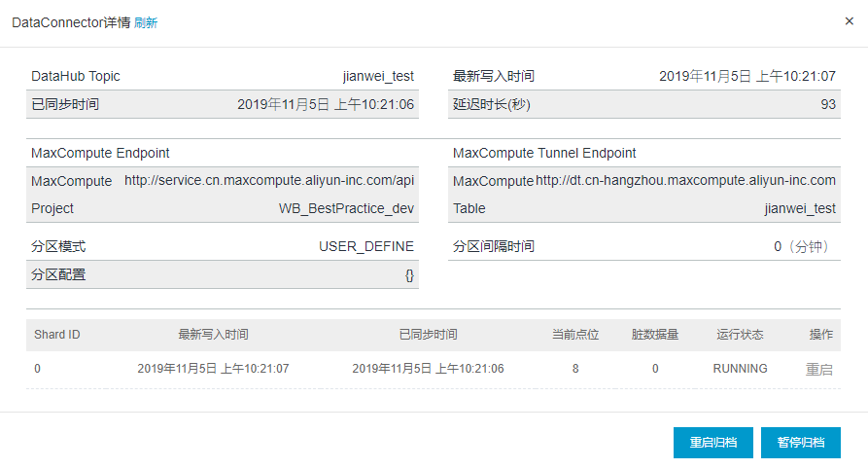Click the 脏数据量 column header
868x469 pixels.
(655, 335)
